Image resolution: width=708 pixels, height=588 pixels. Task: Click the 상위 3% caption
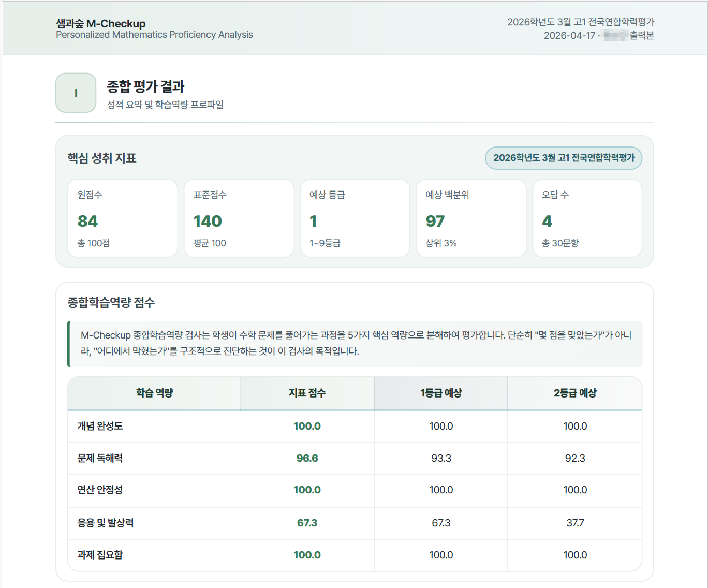pos(441,243)
